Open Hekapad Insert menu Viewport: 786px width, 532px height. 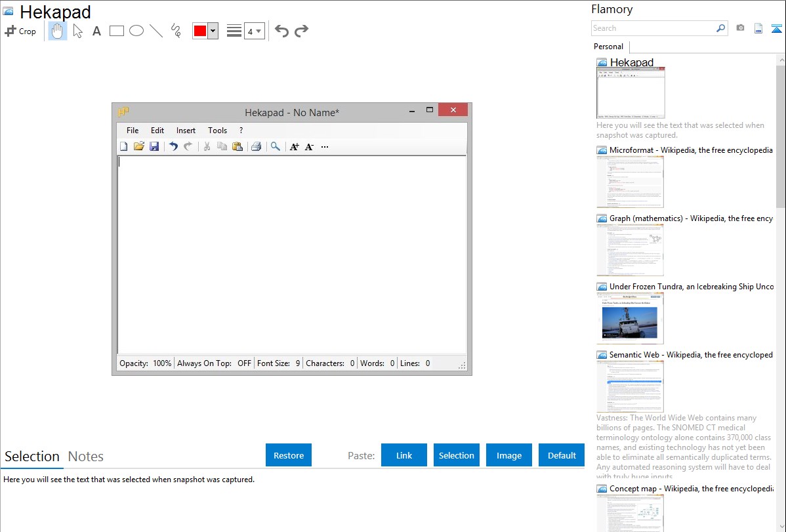[x=186, y=131]
